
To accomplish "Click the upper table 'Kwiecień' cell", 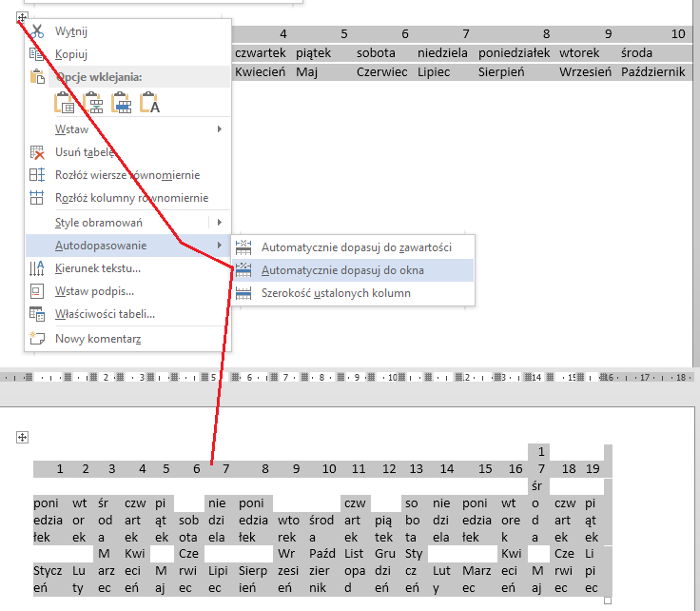I will tap(261, 72).
